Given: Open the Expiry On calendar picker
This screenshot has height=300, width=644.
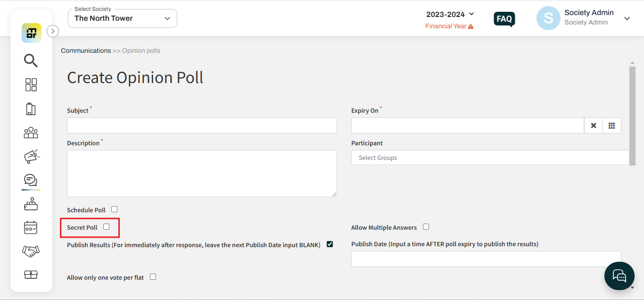Looking at the screenshot, I should click(x=612, y=125).
